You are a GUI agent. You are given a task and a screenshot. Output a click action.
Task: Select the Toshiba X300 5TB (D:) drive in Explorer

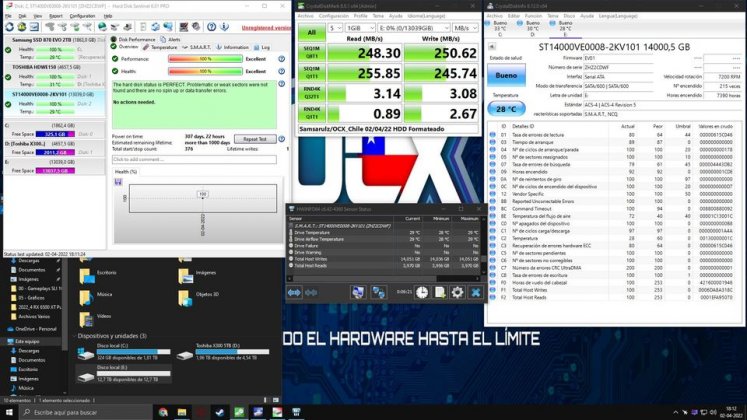pyautogui.click(x=223, y=351)
